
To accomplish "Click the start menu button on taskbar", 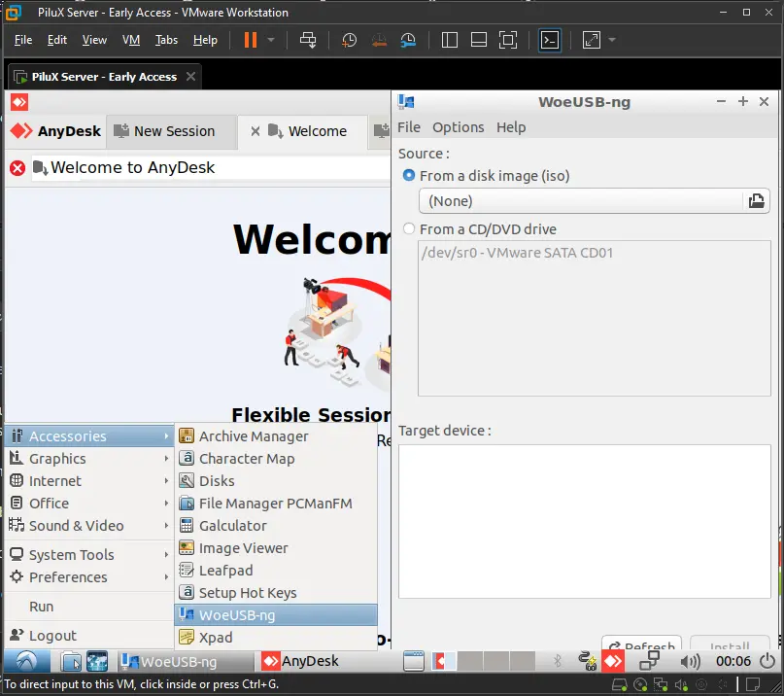I will point(27,661).
